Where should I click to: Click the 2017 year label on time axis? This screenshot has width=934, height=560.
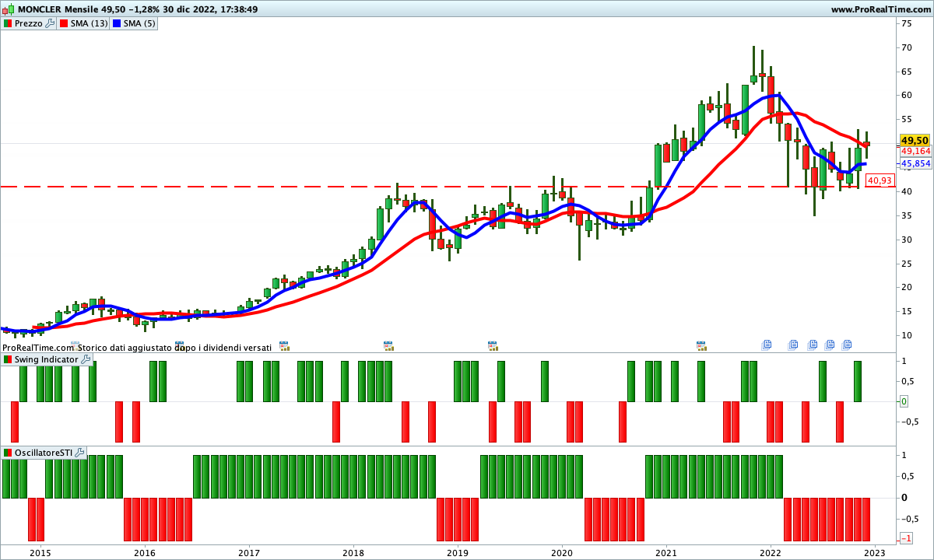tap(248, 552)
